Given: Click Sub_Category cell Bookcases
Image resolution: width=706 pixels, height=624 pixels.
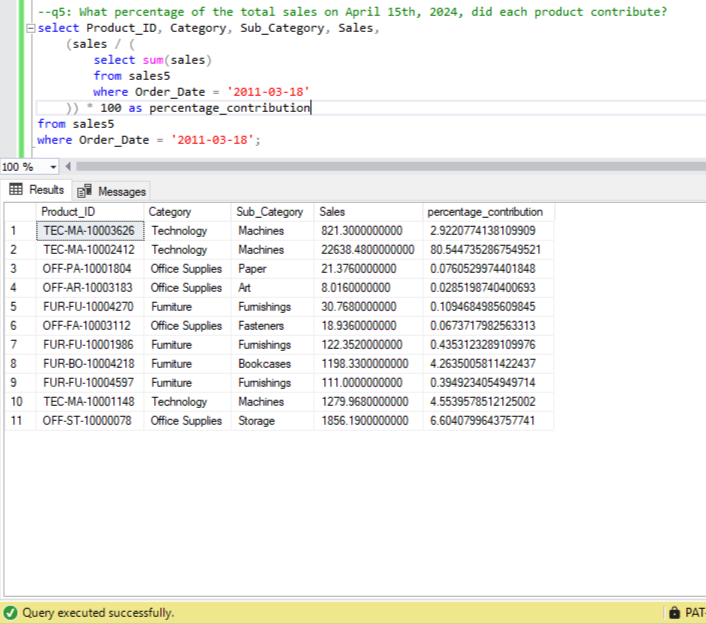Looking at the screenshot, I should 272,364.
